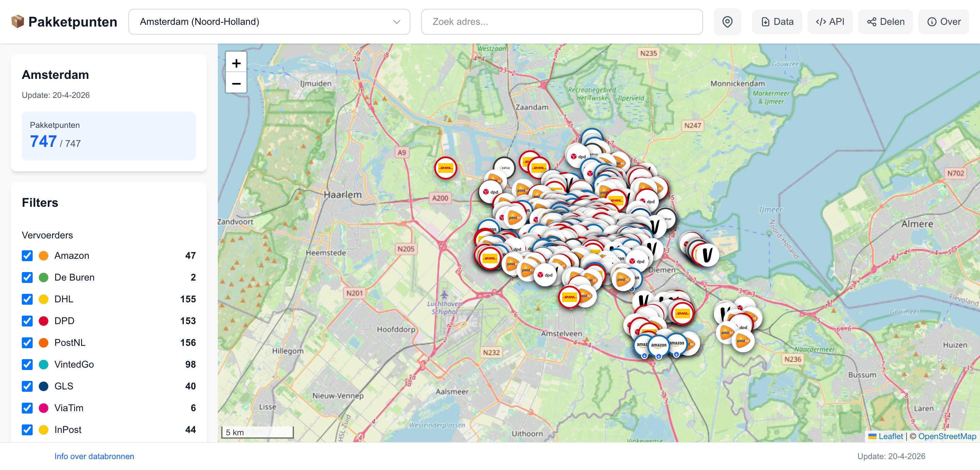The image size is (980, 470).
Task: Click the InPost marker at northwest cluster top
Action: pyautogui.click(x=504, y=168)
